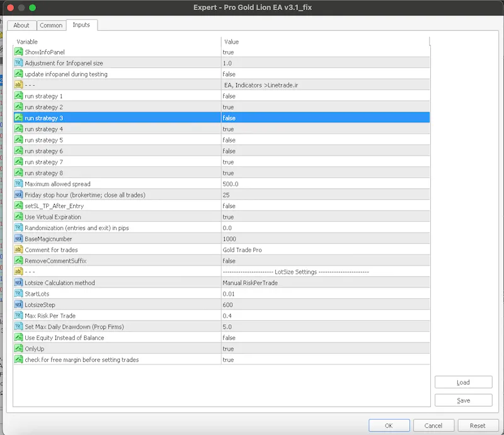The image size is (504, 435).
Task: Click icon beside run strategy 4
Action: click(x=19, y=129)
